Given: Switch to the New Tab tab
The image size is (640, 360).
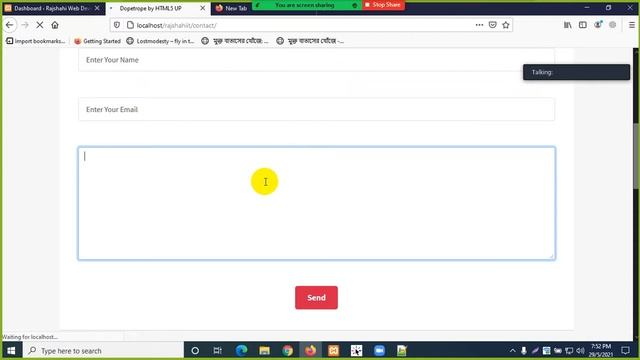Looking at the screenshot, I should click(x=231, y=8).
